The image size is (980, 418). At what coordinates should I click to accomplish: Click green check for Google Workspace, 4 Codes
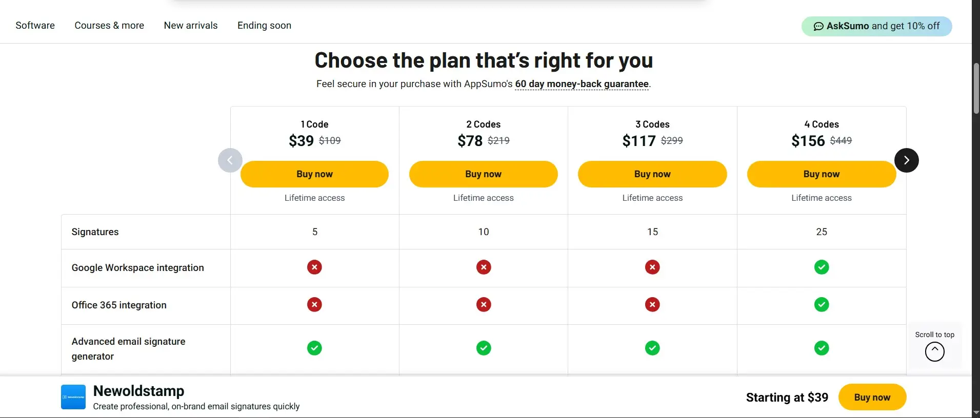(x=821, y=267)
